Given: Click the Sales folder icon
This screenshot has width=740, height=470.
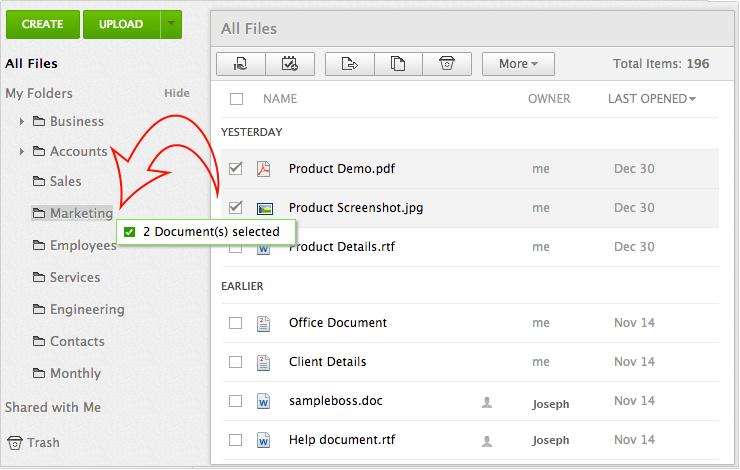Looking at the screenshot, I should click(x=39, y=181).
